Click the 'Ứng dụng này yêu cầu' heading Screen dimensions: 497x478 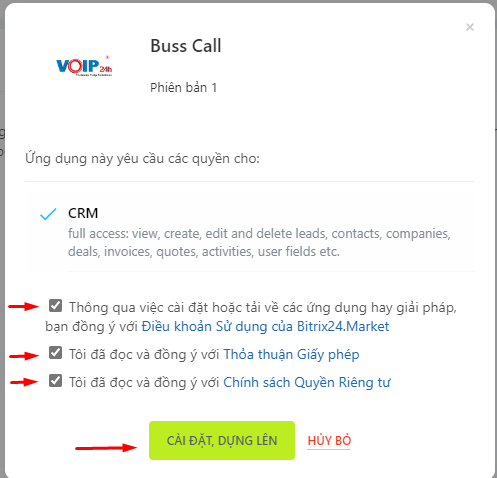142,159
